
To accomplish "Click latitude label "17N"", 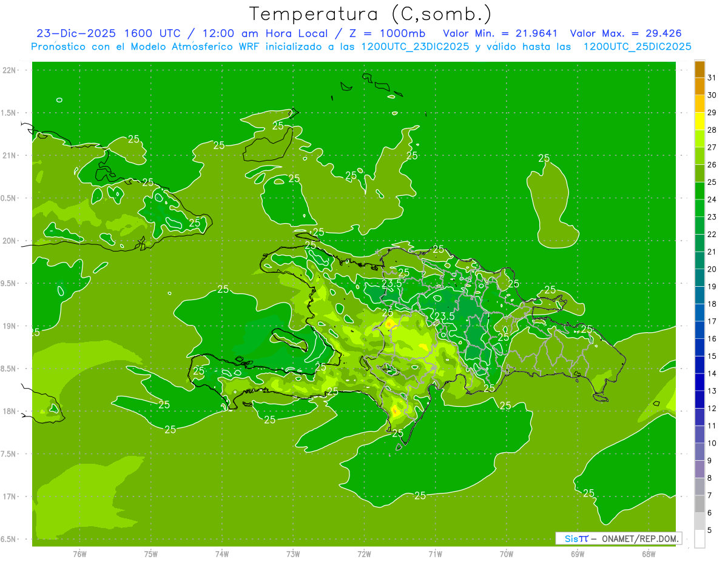I will tap(9, 497).
